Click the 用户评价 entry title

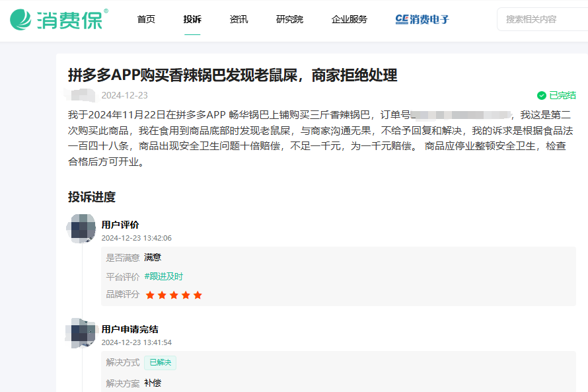120,225
